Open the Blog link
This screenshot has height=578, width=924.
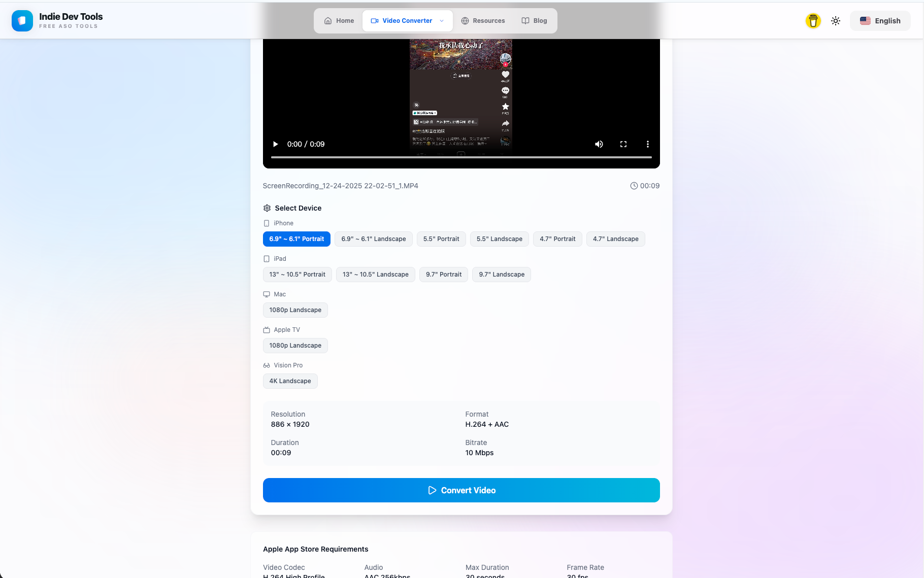(x=534, y=21)
